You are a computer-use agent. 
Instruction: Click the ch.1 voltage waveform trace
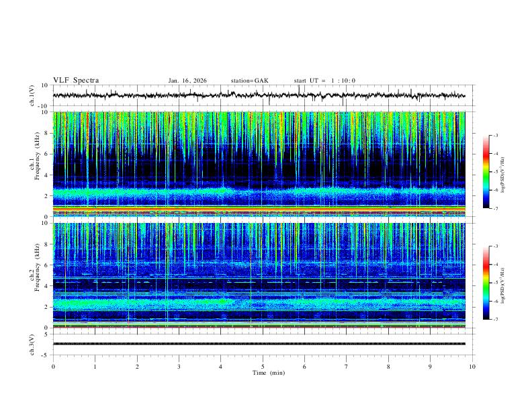tap(259, 95)
